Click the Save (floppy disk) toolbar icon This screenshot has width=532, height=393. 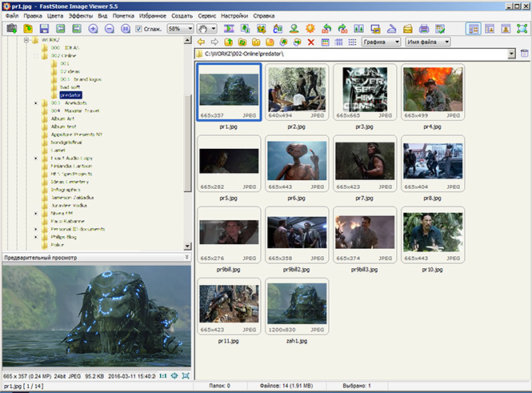pyautogui.click(x=43, y=29)
